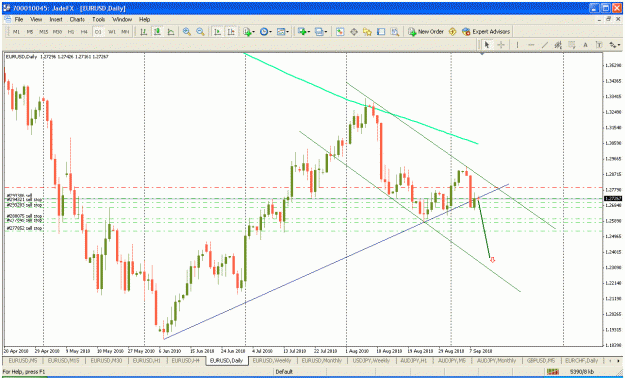The width and height of the screenshot is (625, 378).
Task: Select the text A drawing tool
Action: (x=585, y=45)
